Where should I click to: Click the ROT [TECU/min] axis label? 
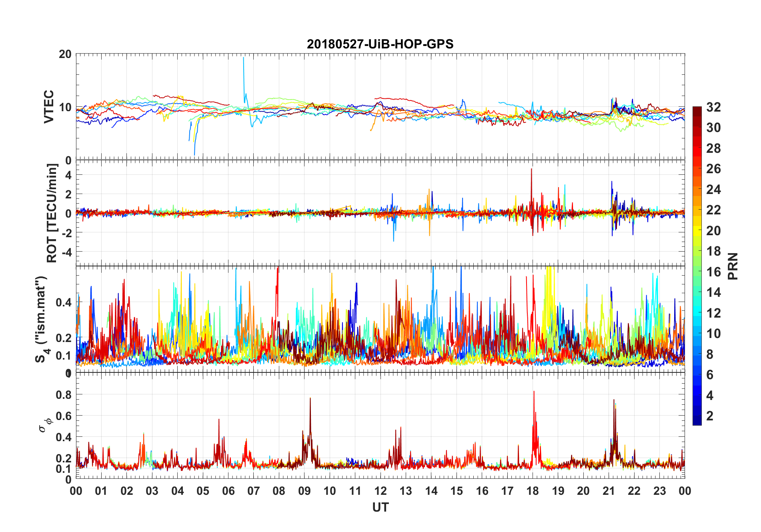click(x=52, y=213)
